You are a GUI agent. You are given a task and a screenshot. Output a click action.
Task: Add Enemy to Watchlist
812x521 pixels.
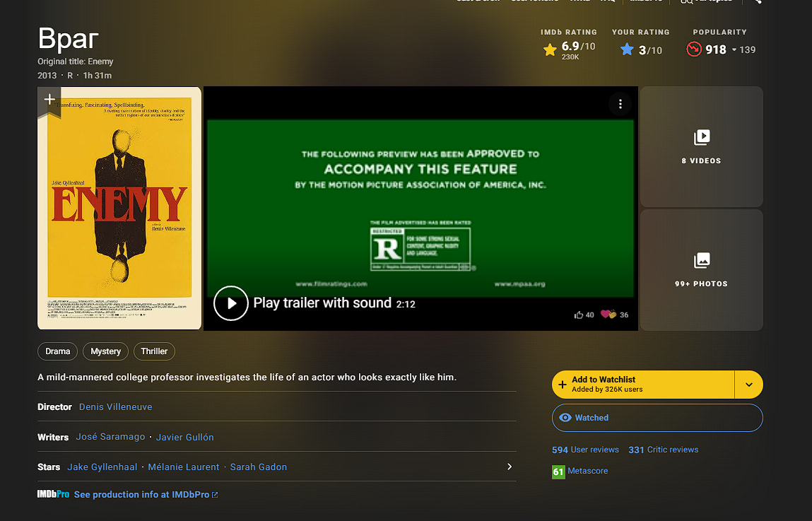643,385
